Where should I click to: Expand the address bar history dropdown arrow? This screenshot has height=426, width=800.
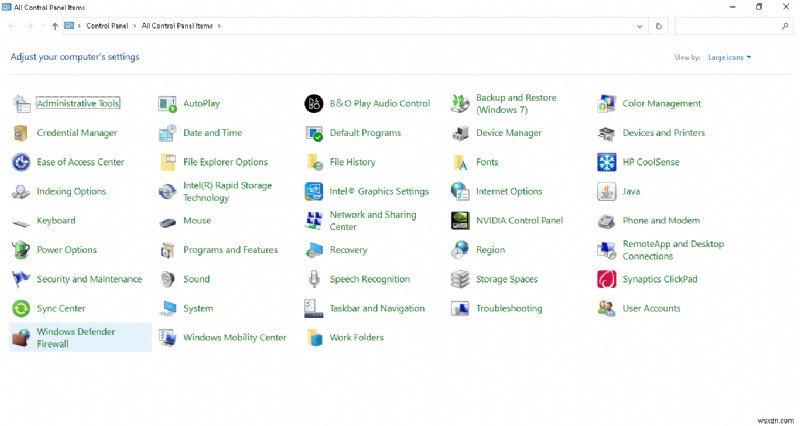click(x=639, y=27)
